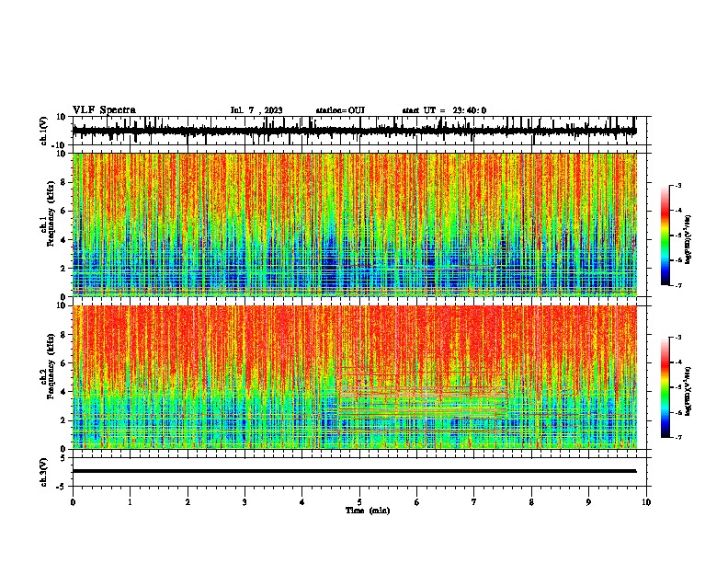Click the '-3' label on ch.1 colorbar
This screenshot has height=563, width=728.
(x=678, y=185)
